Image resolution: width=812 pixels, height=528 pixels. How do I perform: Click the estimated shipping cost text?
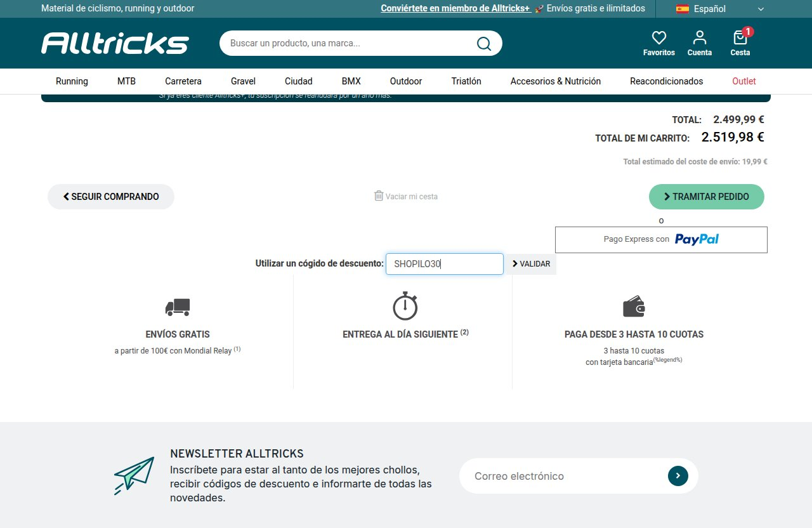pyautogui.click(x=695, y=162)
